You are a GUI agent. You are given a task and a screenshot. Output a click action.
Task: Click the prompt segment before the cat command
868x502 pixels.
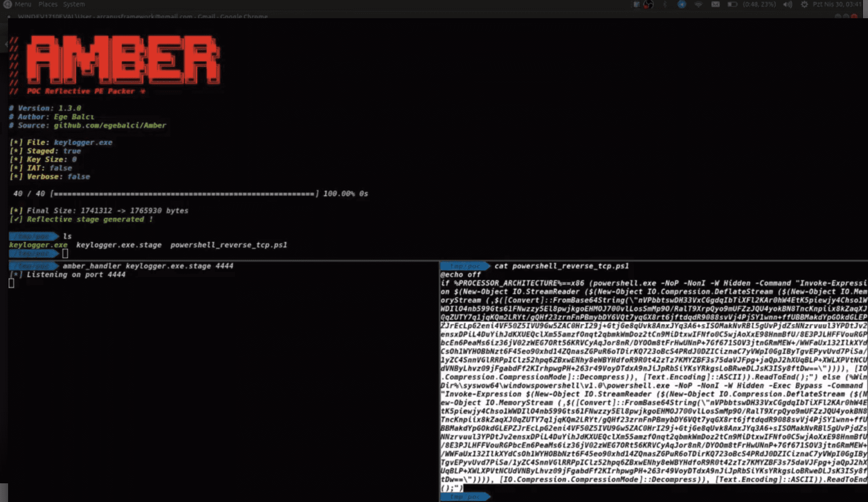465,266
